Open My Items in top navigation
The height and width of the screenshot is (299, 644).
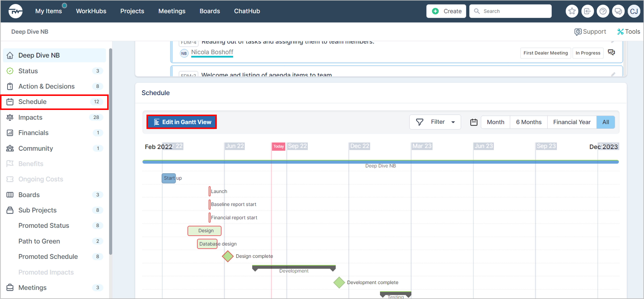click(48, 11)
